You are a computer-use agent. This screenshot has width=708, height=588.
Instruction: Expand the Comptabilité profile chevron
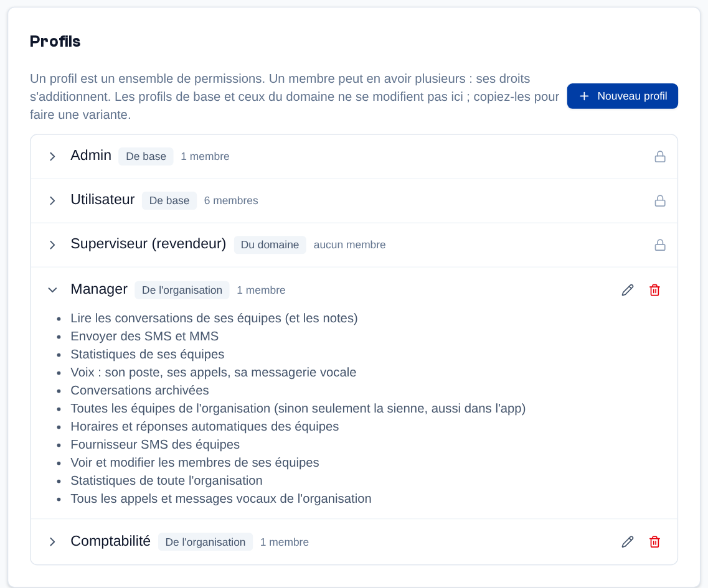coord(52,542)
